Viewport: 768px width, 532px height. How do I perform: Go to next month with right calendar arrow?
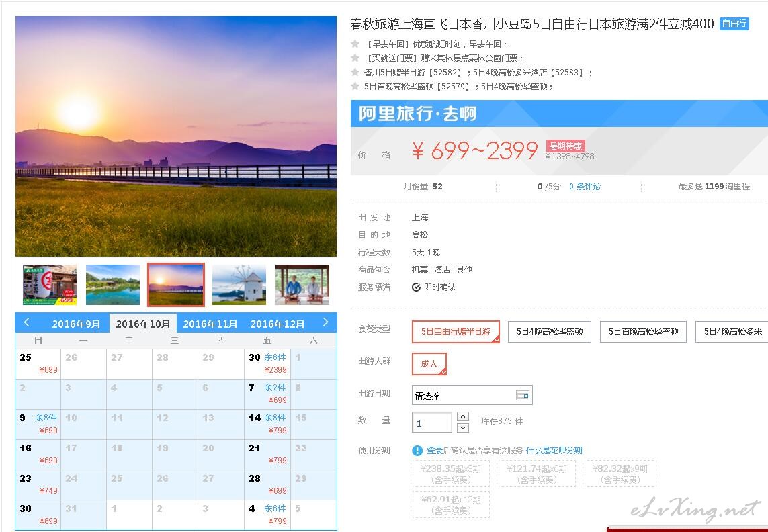point(326,322)
